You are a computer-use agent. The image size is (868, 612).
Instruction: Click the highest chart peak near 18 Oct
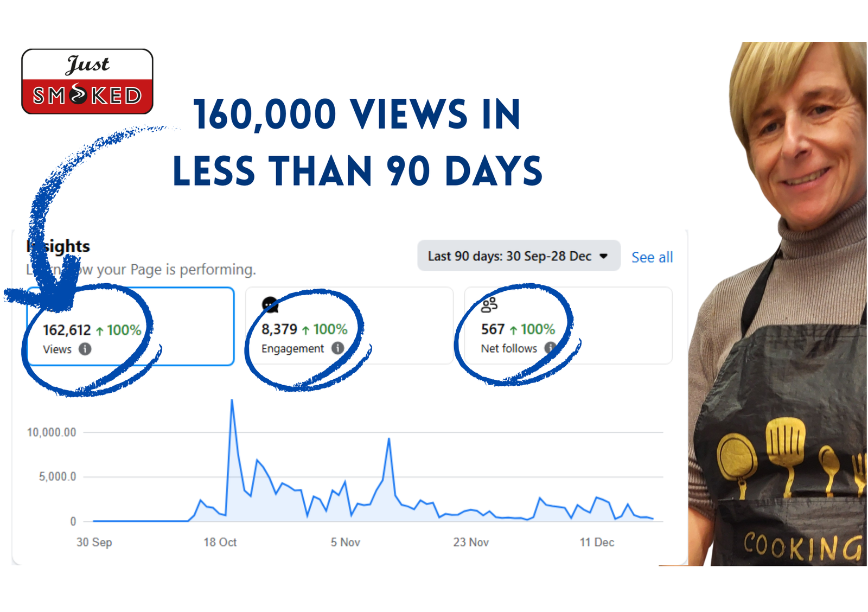232,401
